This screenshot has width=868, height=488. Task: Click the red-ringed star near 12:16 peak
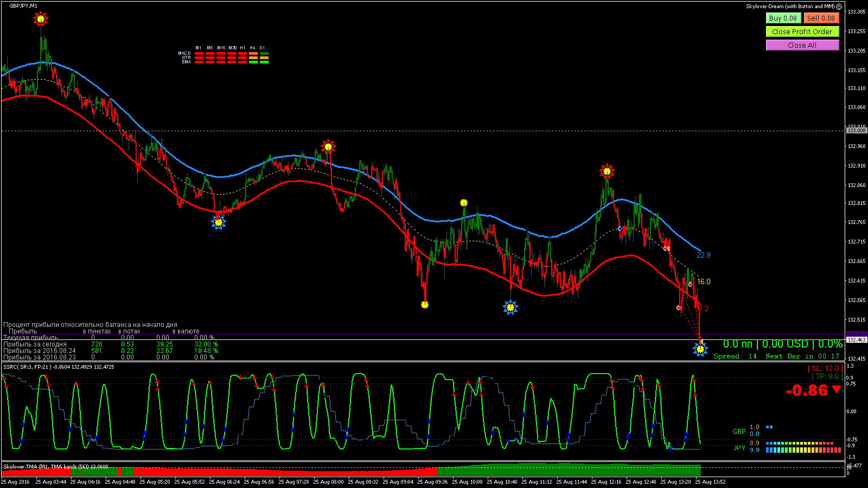(x=607, y=172)
